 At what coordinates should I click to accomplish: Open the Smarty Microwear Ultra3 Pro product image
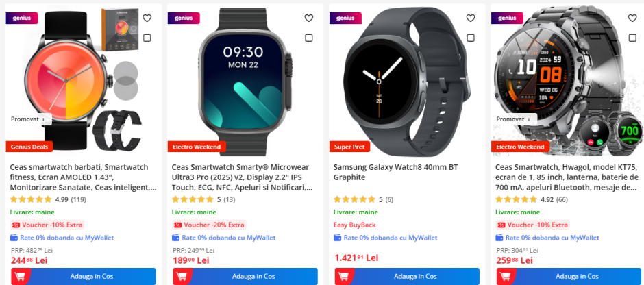pyautogui.click(x=245, y=82)
